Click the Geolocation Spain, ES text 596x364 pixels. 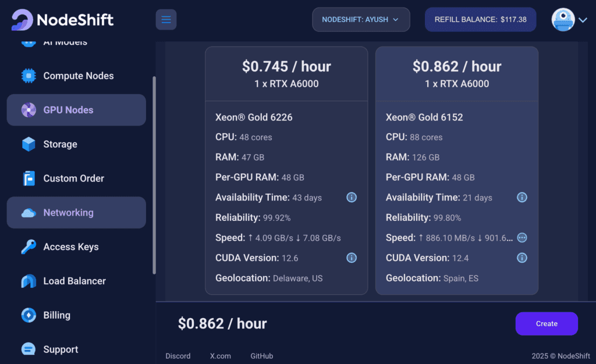(432, 278)
